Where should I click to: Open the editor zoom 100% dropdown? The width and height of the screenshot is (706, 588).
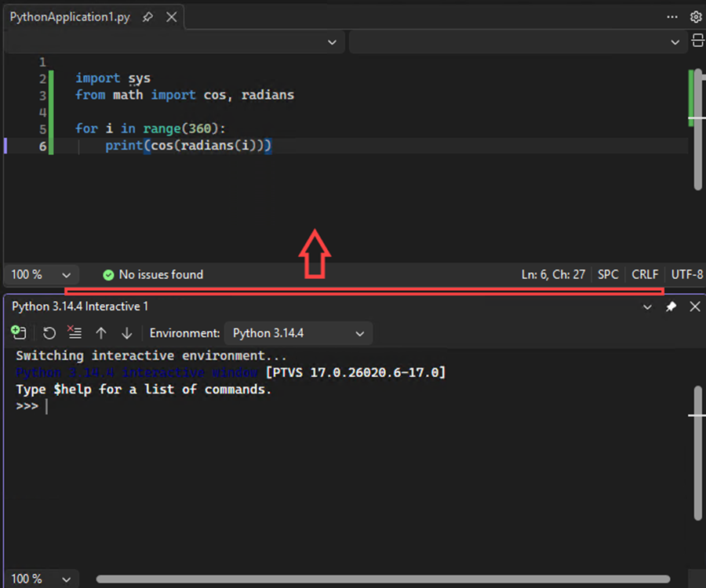click(x=41, y=274)
